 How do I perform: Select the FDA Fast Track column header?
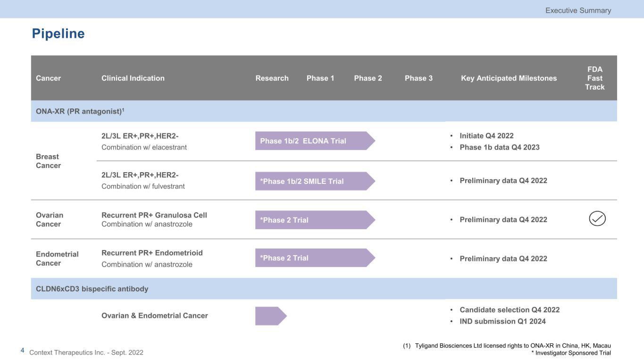click(595, 78)
